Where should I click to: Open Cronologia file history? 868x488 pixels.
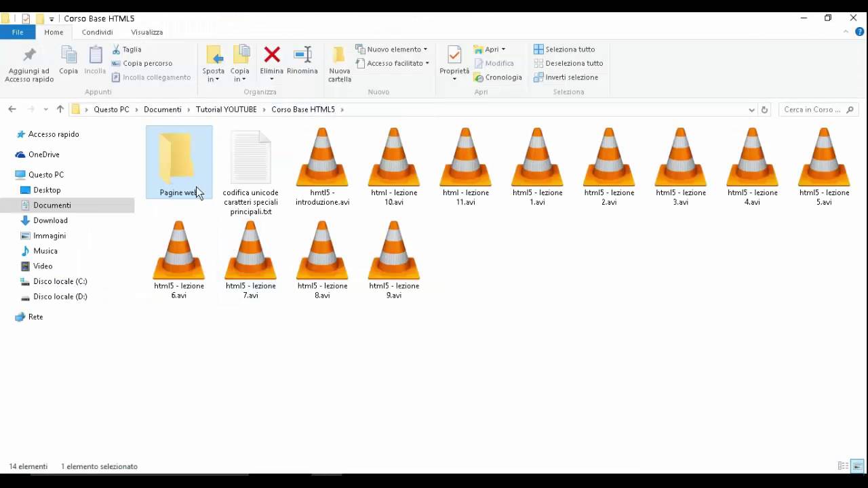click(x=498, y=77)
